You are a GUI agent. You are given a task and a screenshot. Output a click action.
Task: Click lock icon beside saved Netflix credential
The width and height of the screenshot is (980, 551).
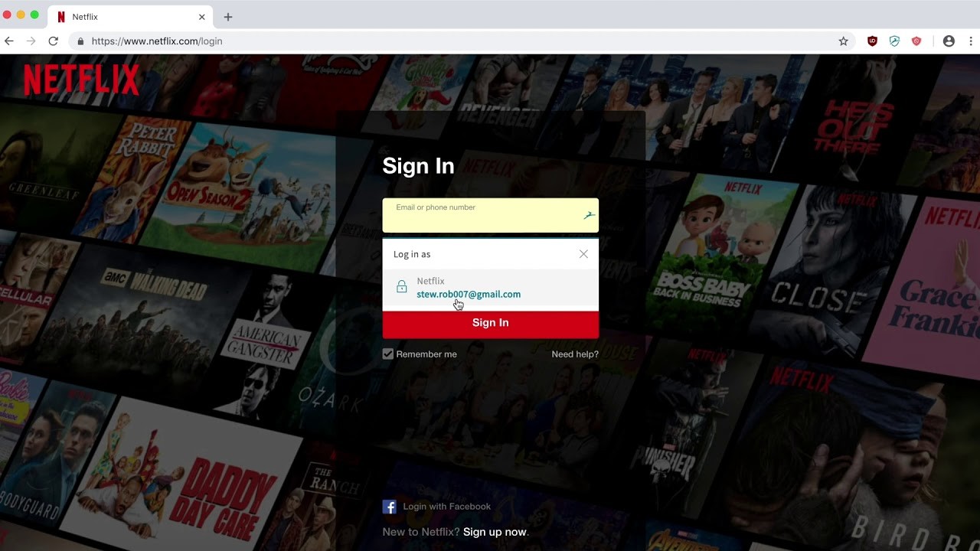pos(401,287)
